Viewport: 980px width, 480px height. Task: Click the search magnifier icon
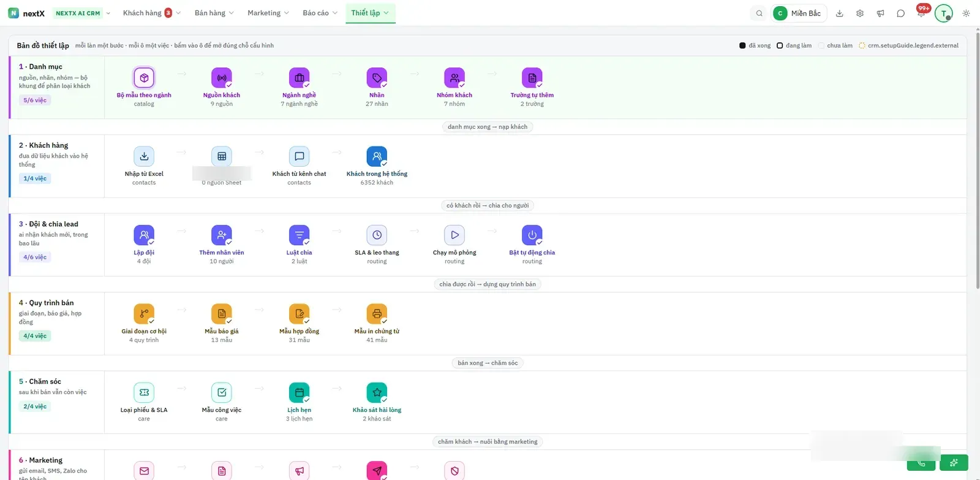coord(759,13)
